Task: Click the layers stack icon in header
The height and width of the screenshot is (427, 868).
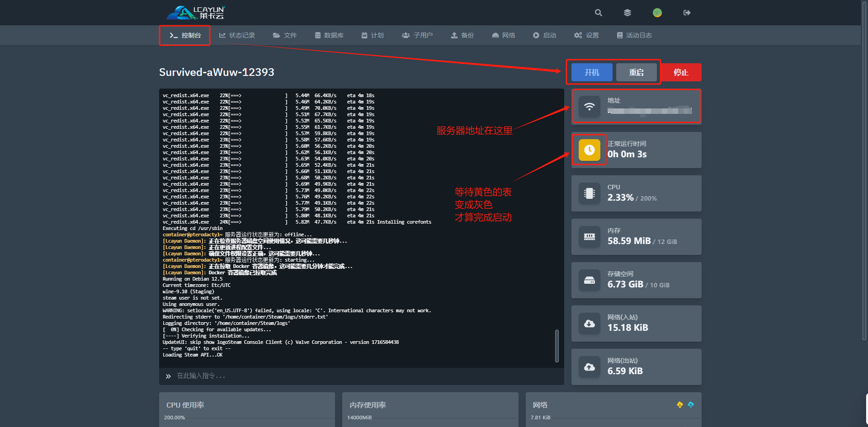Action: point(627,13)
